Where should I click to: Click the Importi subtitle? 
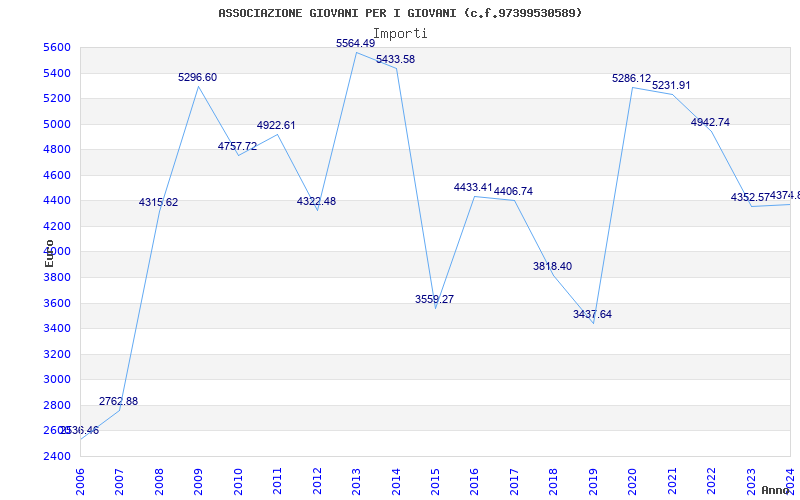pyautogui.click(x=400, y=34)
